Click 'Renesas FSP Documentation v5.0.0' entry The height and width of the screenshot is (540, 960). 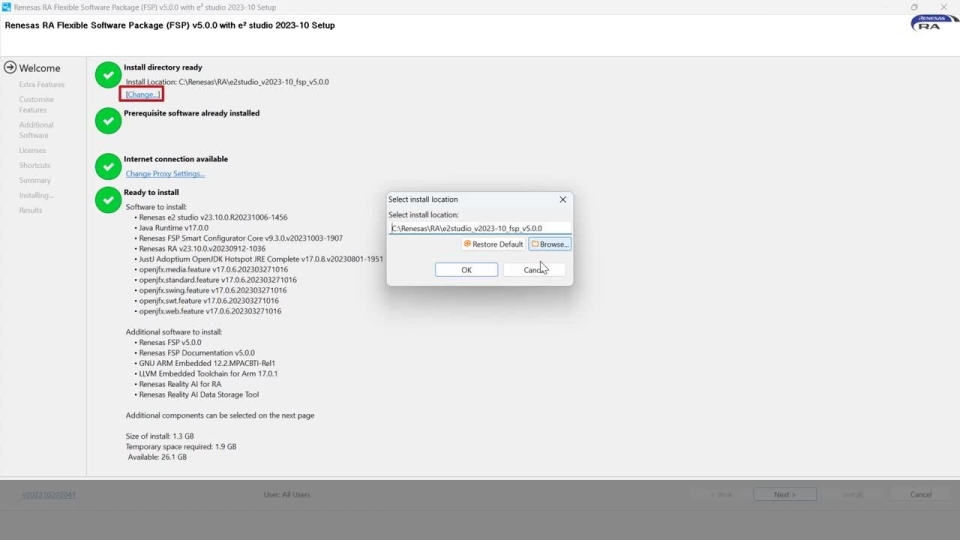click(x=197, y=353)
